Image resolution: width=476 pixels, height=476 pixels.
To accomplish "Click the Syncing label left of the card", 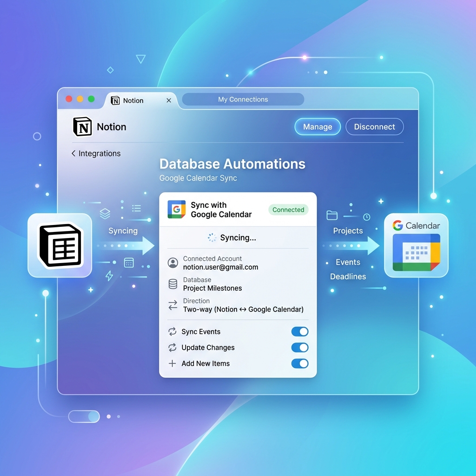I will (123, 231).
